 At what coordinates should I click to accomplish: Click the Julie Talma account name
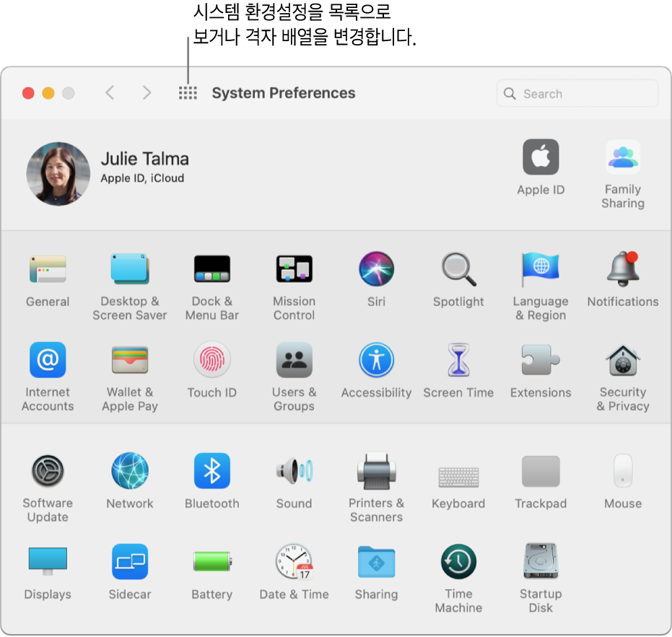point(145,159)
